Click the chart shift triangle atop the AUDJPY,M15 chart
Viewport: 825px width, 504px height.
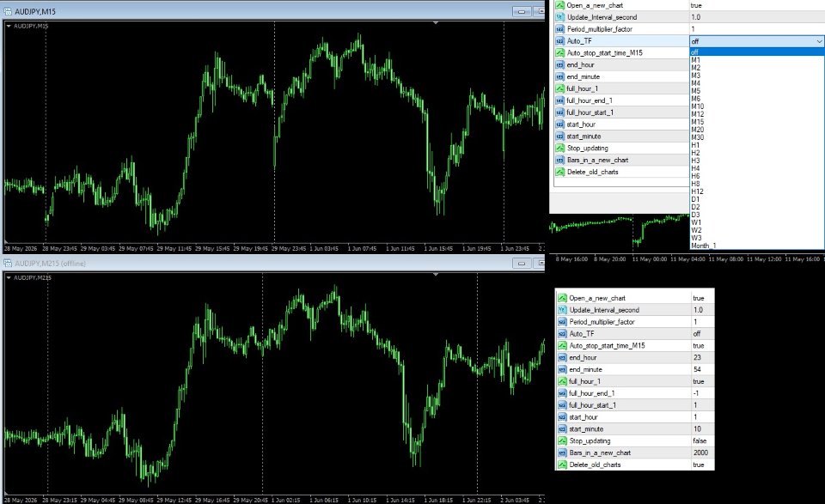(436, 23)
